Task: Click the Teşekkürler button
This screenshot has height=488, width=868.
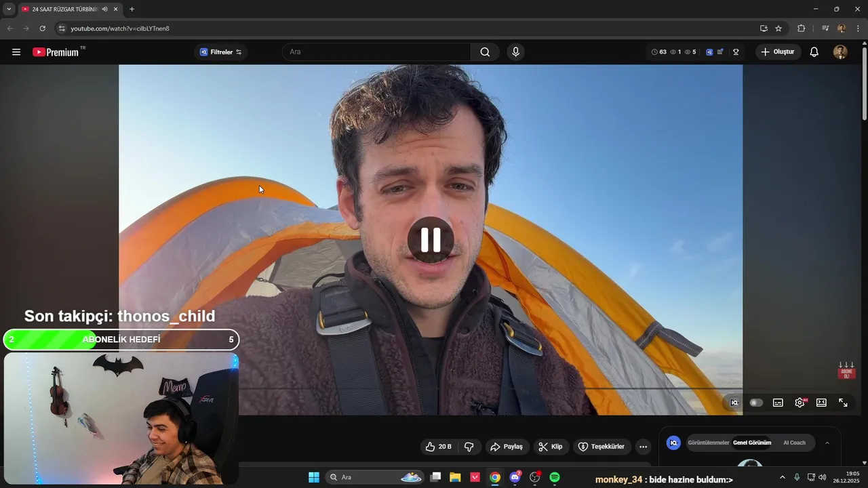Action: (x=601, y=447)
